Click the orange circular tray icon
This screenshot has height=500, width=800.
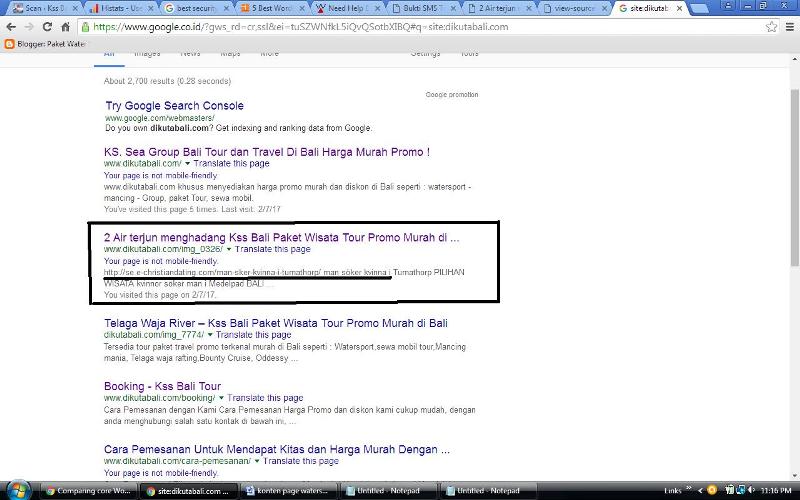point(712,491)
